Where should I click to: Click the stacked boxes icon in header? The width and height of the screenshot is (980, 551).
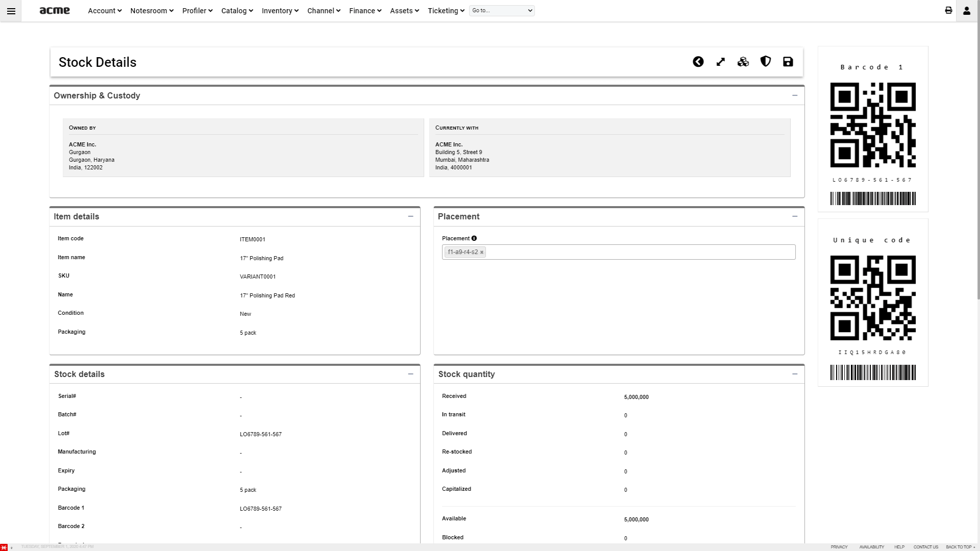743,62
